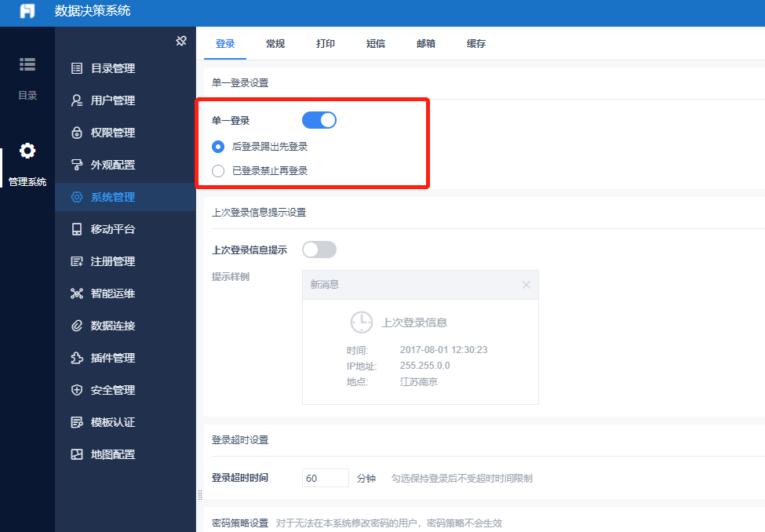Click the 目录管理 list icon
This screenshot has height=532, width=765.
point(77,68)
